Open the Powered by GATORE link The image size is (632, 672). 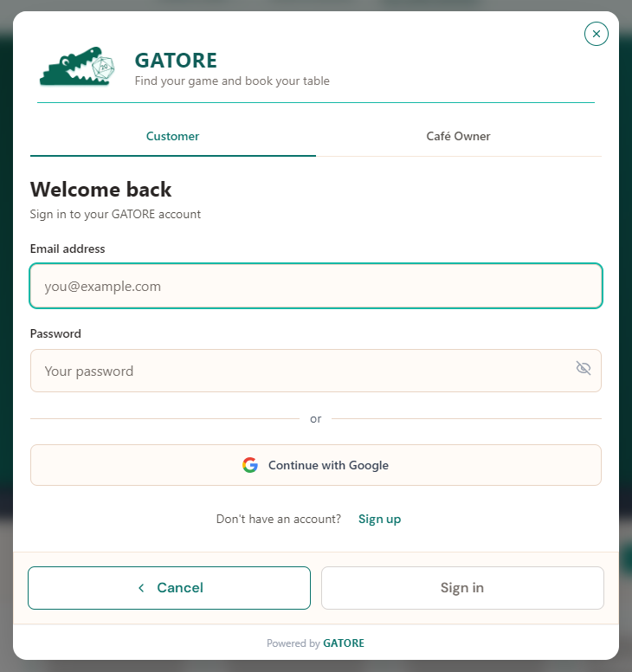pyautogui.click(x=344, y=643)
